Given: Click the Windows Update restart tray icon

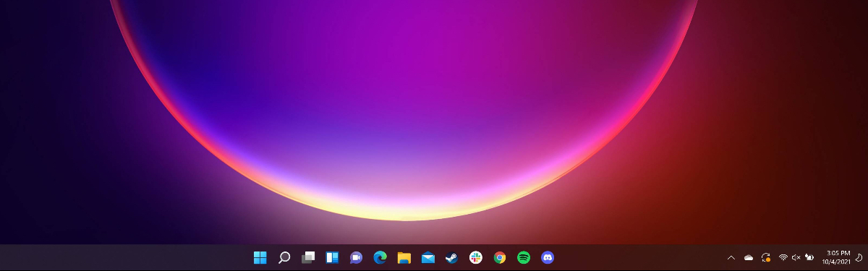Looking at the screenshot, I should point(766,257).
